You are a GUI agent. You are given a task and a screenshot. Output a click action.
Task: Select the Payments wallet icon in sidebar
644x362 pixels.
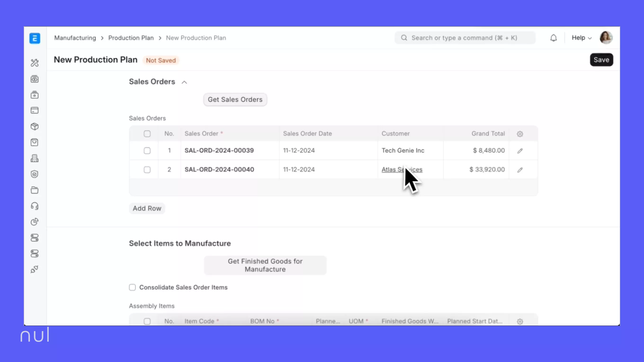coord(35,110)
